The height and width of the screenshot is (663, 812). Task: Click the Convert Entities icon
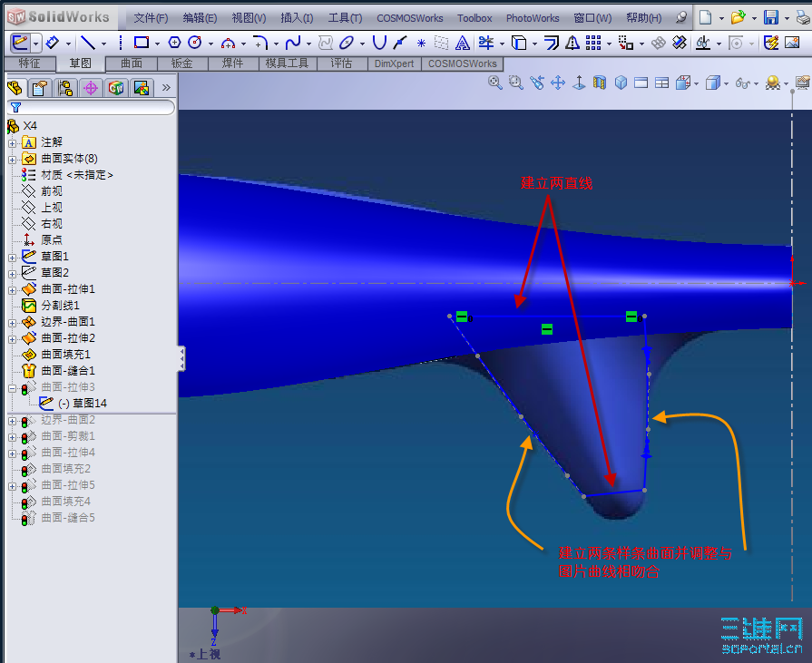(x=519, y=43)
